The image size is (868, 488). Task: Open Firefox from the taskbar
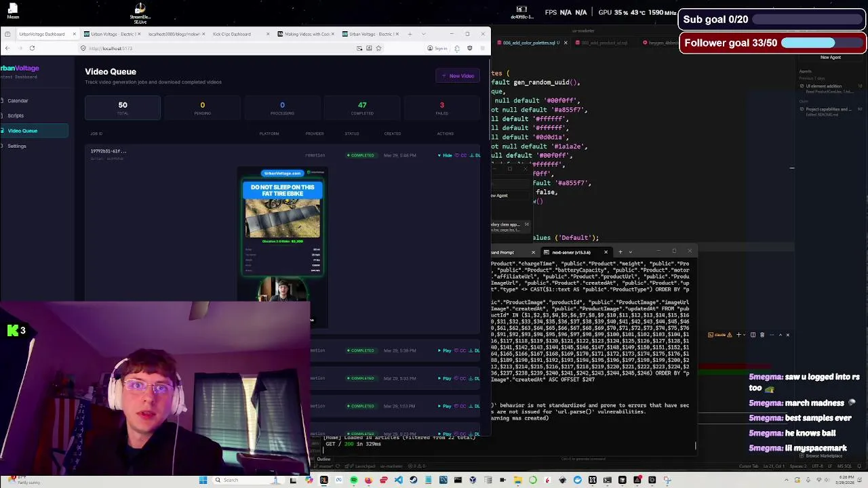tap(368, 480)
